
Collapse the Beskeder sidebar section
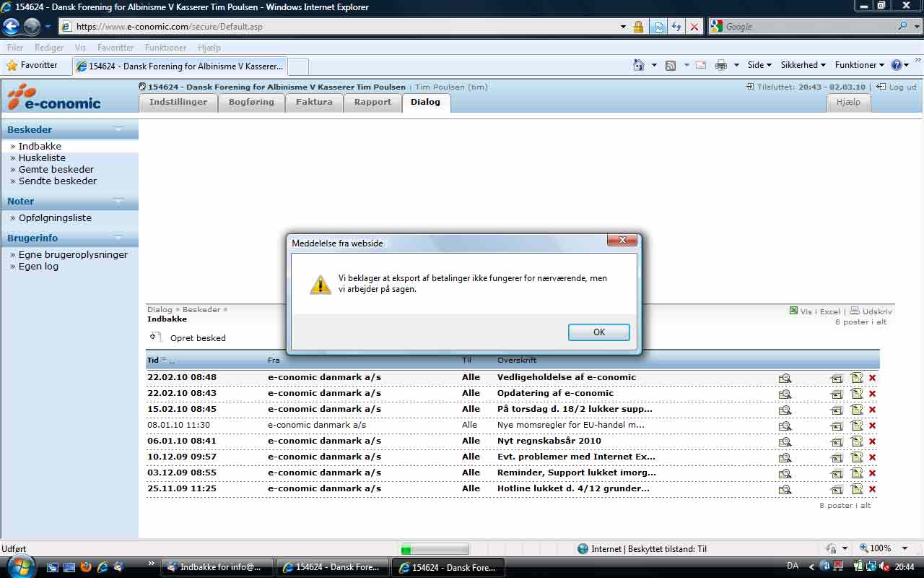pos(118,129)
